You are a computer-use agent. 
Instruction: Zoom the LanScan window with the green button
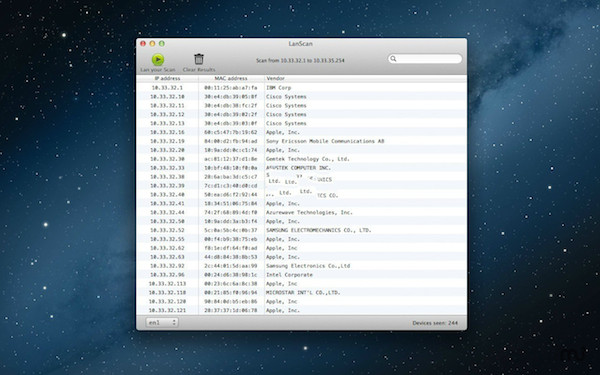click(x=162, y=44)
